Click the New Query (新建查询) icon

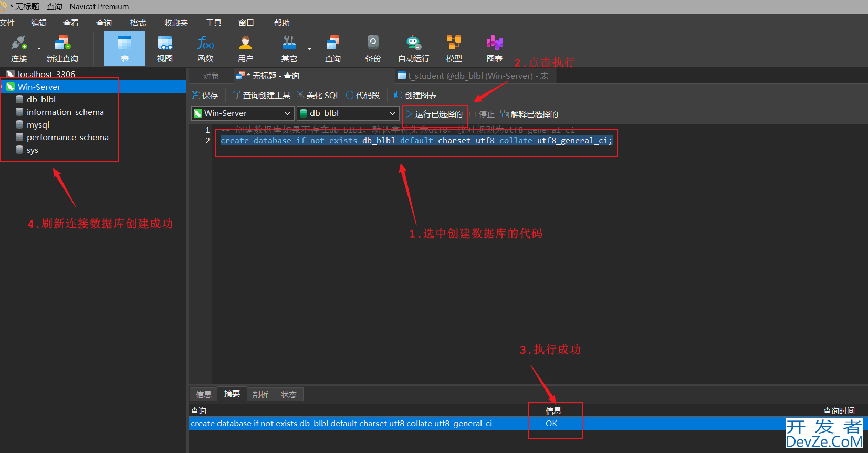coord(62,43)
